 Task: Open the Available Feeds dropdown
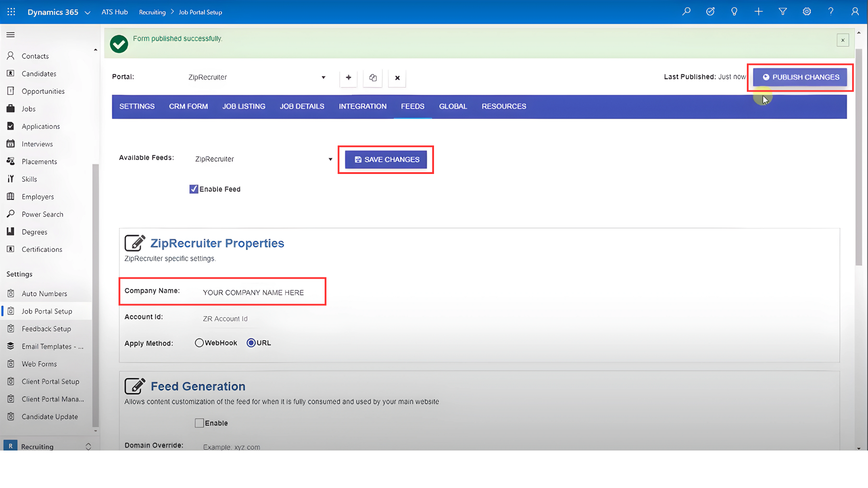[264, 159]
